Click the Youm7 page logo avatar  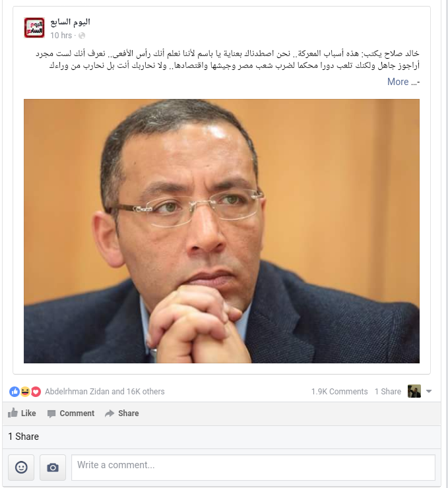coord(34,28)
